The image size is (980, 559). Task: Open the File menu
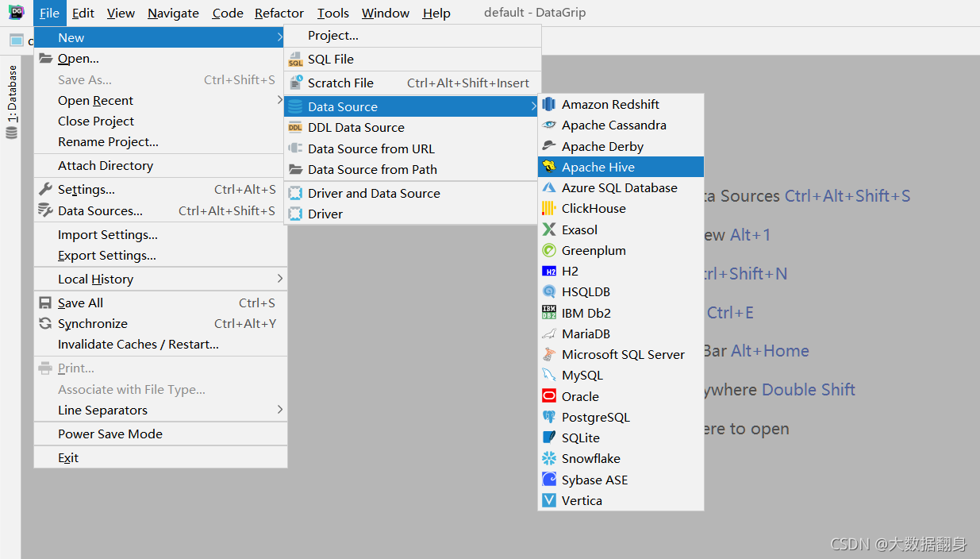(49, 13)
